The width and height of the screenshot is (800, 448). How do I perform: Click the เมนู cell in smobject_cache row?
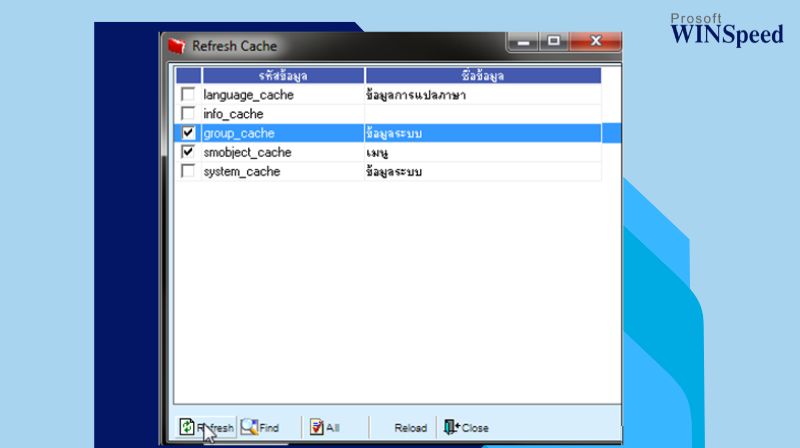tap(483, 152)
